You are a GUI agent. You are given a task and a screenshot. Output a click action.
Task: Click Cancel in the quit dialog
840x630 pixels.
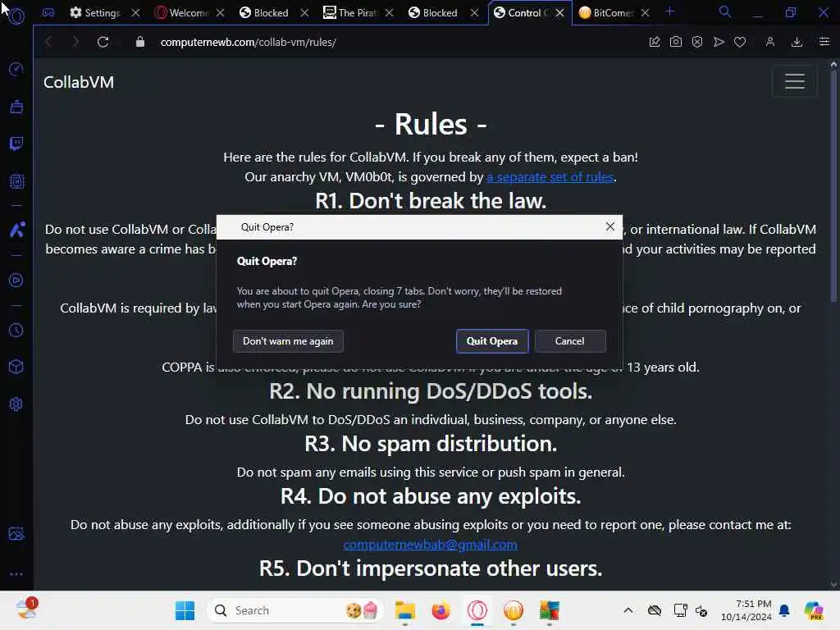[x=570, y=341]
